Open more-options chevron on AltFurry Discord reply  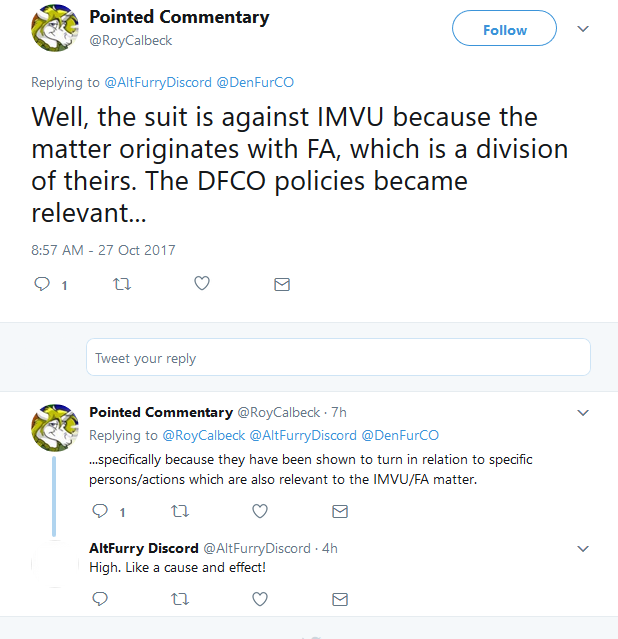[583, 549]
